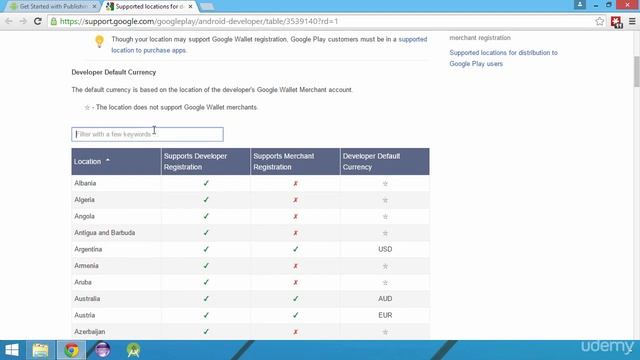The image size is (640, 360).
Task: Click the Developer Default Currency heading
Action: pos(114,72)
